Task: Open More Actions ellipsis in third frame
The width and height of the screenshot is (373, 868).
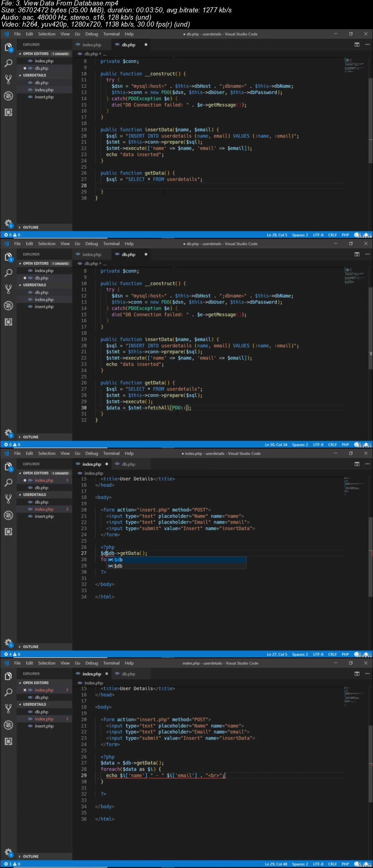Action: click(x=367, y=464)
